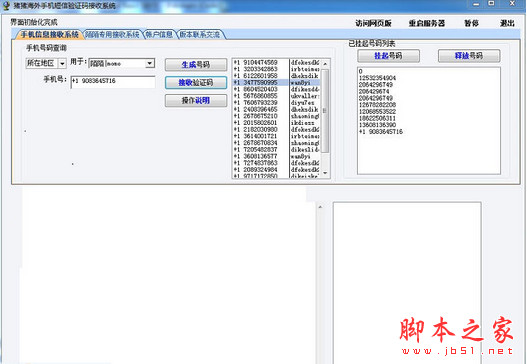Click the 释放号码 button
Image resolution: width=527 pixels, height=364 pixels.
469,56
